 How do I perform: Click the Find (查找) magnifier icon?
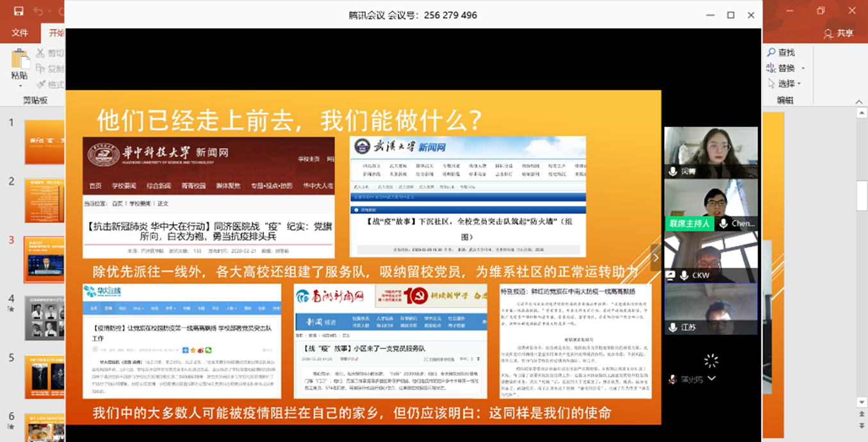(x=771, y=53)
